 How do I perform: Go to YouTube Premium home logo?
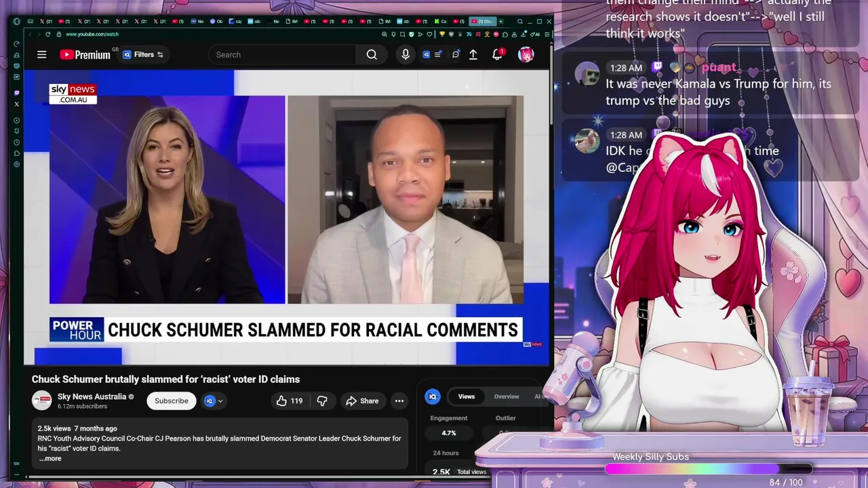(85, 55)
